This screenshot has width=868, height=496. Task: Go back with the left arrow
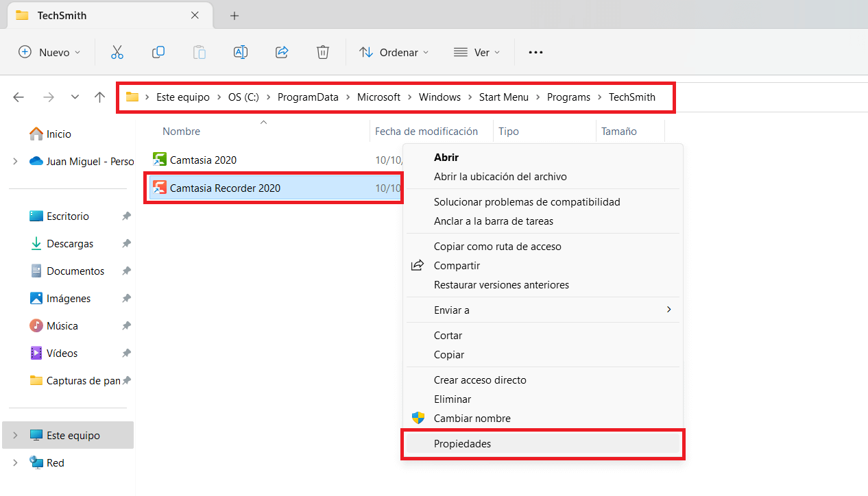(x=19, y=97)
